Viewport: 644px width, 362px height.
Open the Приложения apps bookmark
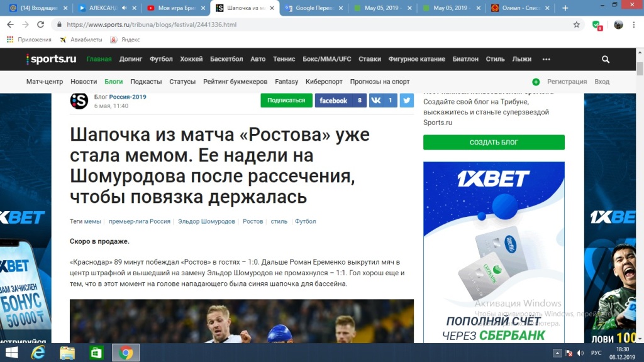[x=29, y=40]
